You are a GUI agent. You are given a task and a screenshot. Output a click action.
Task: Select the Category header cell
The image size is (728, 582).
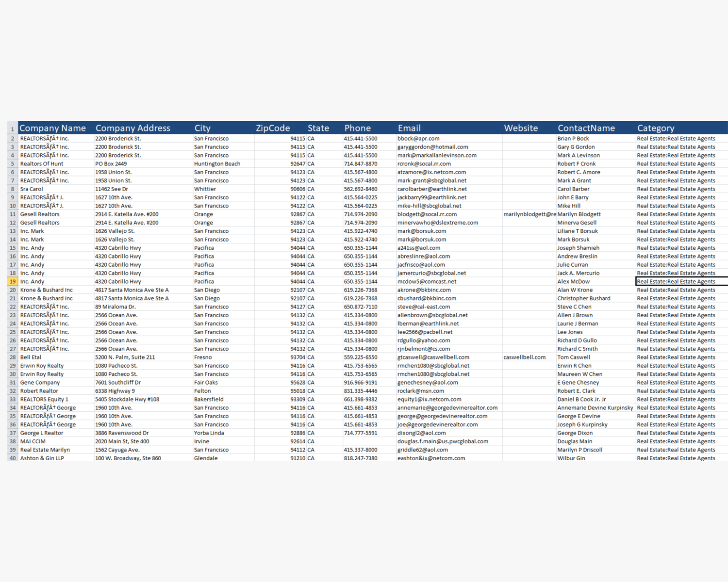(x=682, y=128)
